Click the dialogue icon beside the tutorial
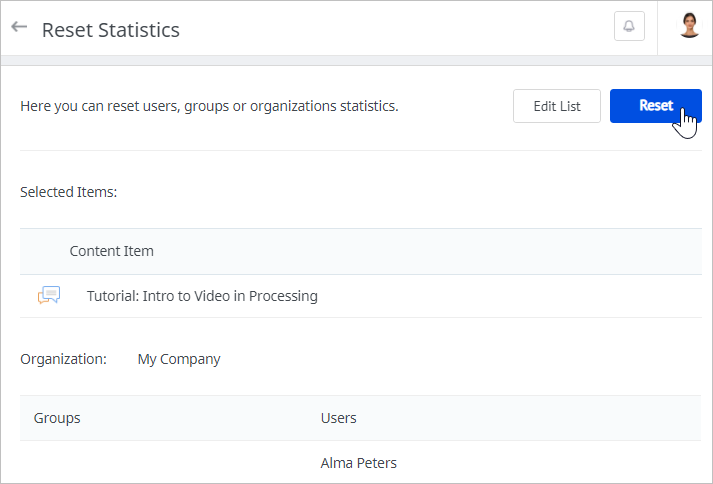The image size is (713, 484). (49, 295)
